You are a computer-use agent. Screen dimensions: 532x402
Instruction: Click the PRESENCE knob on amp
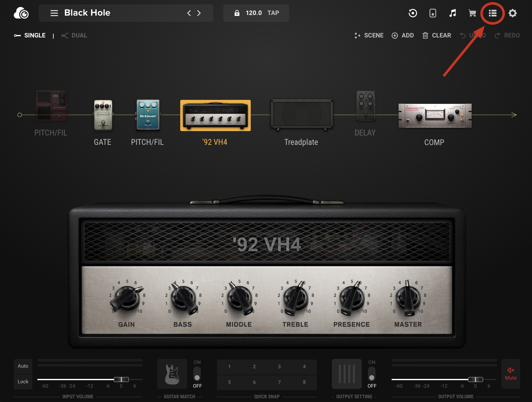pyautogui.click(x=351, y=298)
